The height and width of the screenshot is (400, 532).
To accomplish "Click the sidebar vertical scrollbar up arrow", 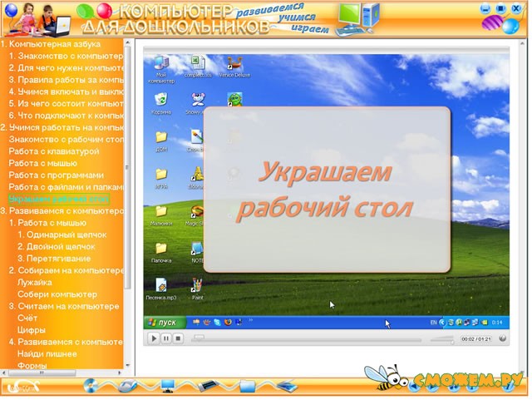I will [127, 42].
